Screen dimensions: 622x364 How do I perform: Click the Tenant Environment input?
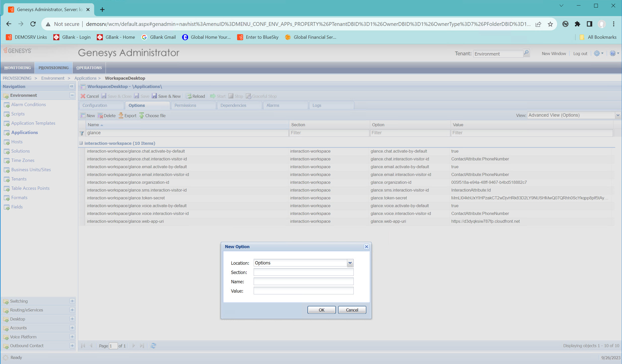coord(498,54)
